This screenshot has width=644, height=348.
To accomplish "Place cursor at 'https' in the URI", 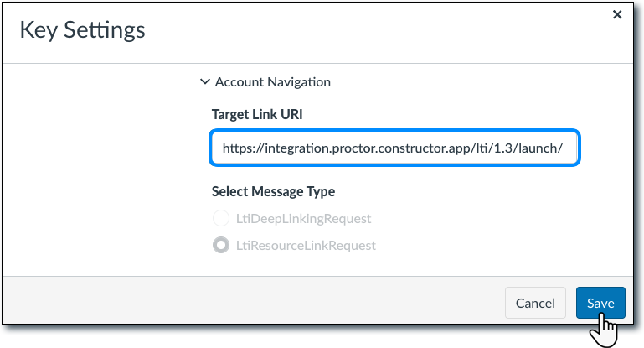I will 237,148.
